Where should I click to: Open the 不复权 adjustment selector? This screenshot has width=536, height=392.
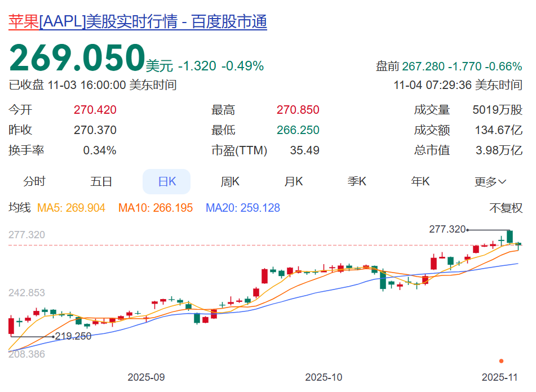pos(506,208)
